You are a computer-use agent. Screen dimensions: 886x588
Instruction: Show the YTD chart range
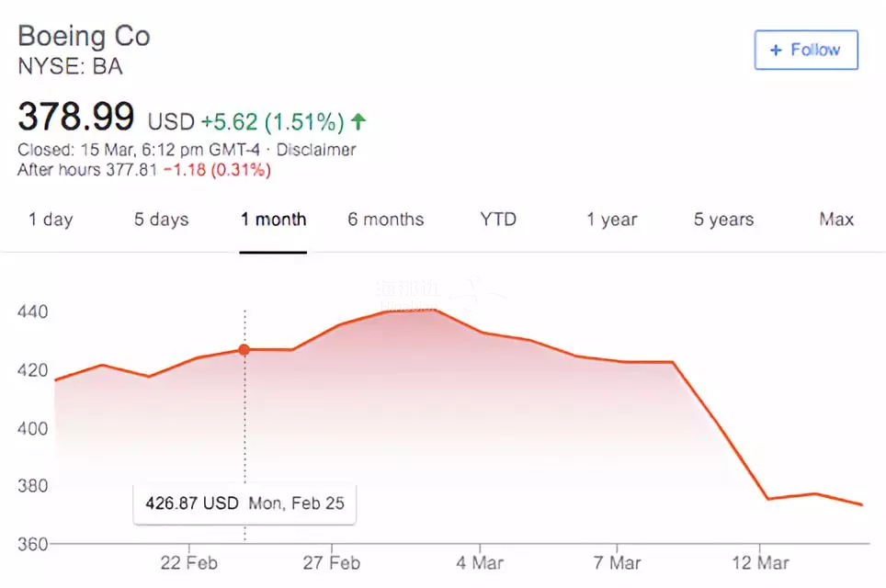(498, 220)
